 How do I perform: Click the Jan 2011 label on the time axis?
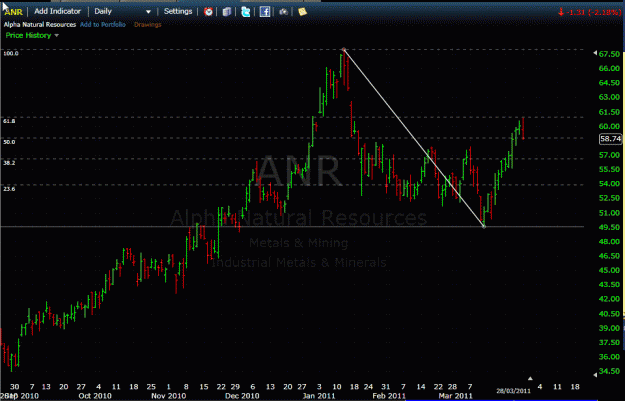tap(319, 396)
